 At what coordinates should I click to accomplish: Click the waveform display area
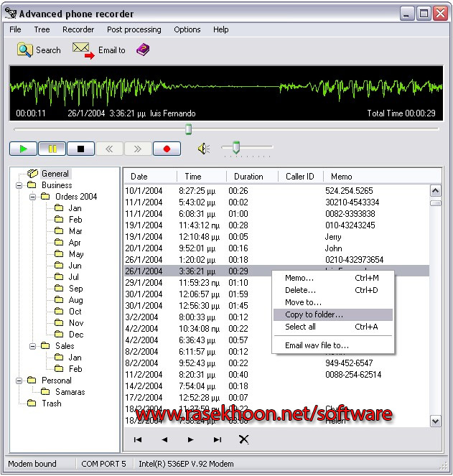click(226, 93)
